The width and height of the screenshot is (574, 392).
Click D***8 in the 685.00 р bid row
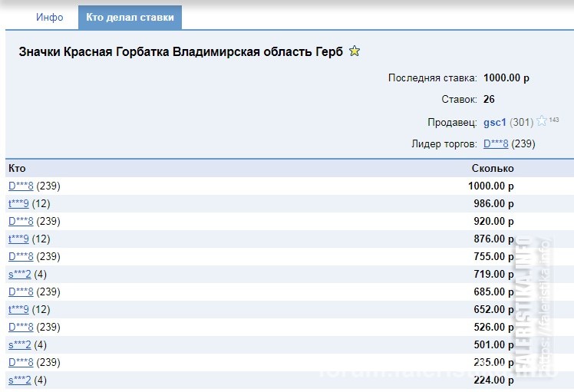point(21,292)
